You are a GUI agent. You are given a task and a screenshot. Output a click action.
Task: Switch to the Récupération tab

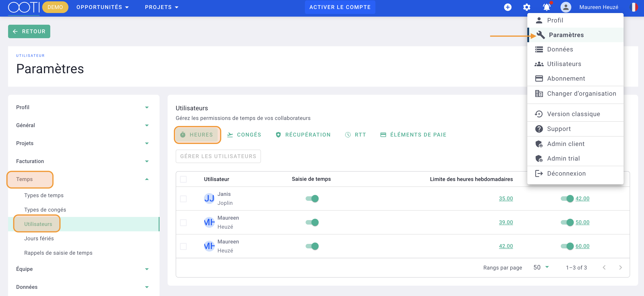click(303, 135)
